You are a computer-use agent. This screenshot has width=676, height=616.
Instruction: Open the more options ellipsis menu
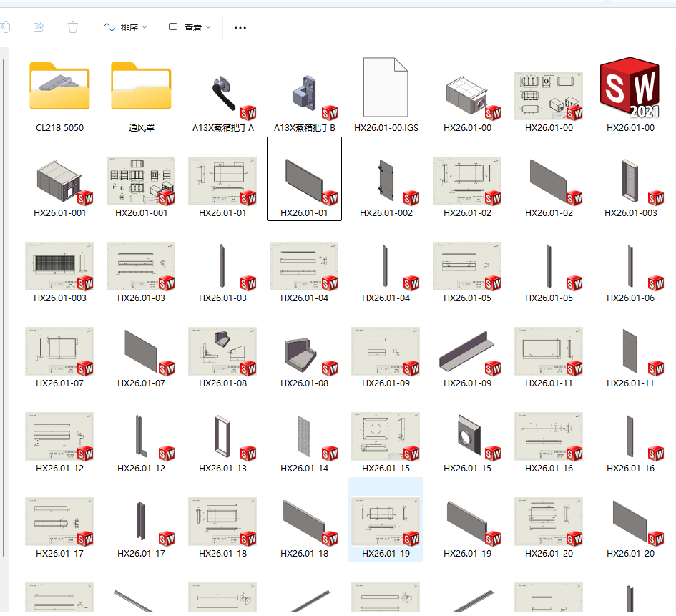[x=240, y=28]
